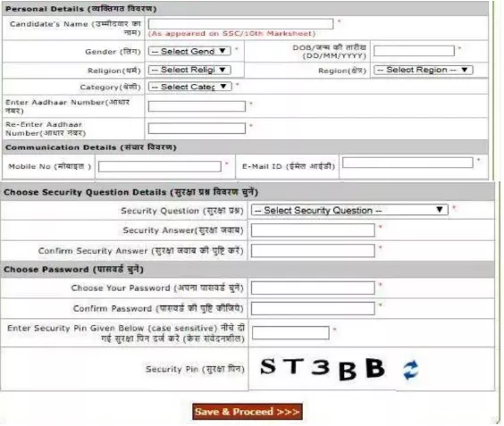
Task: Click the Communication Details section header
Action: pos(245,147)
